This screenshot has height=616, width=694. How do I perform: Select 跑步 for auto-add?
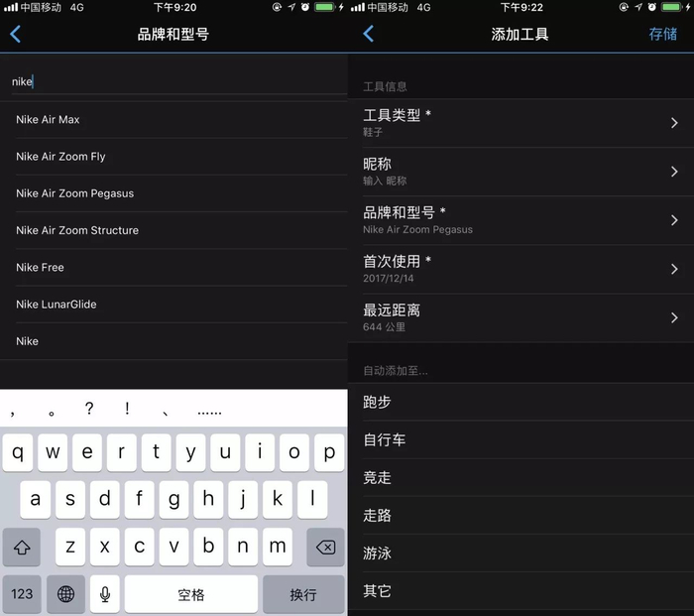pos(520,402)
